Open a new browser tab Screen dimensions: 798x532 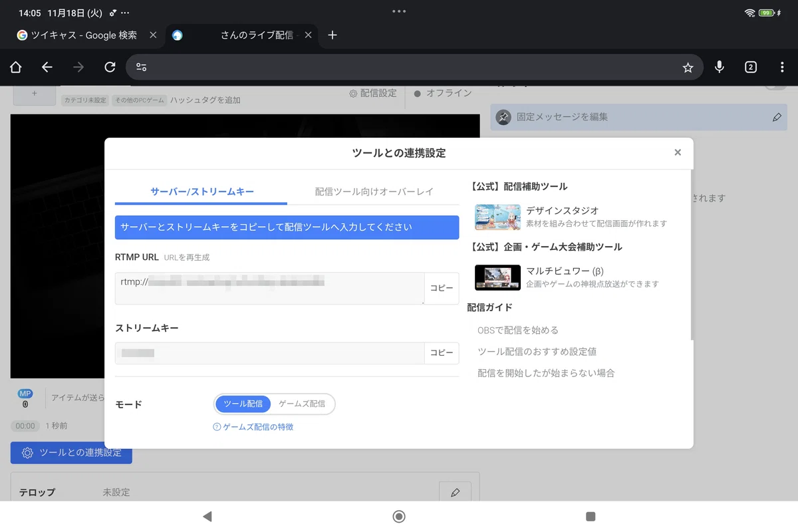point(332,35)
